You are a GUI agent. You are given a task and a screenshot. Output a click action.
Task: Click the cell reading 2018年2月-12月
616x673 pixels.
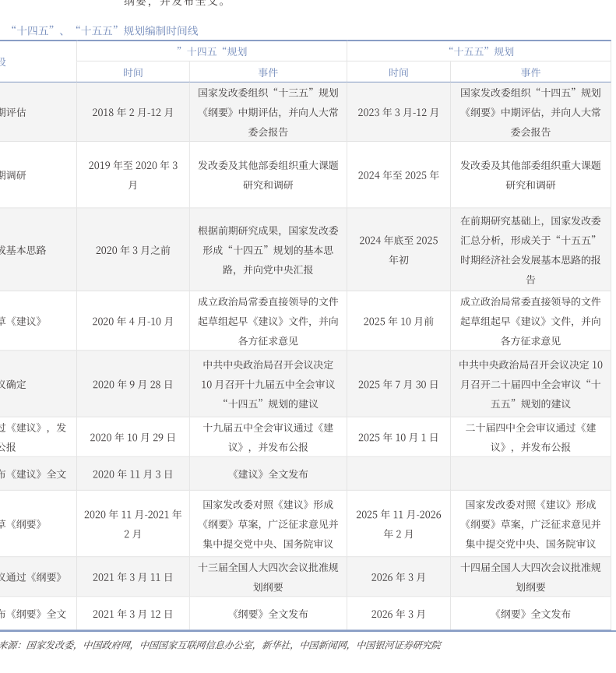click(132, 112)
